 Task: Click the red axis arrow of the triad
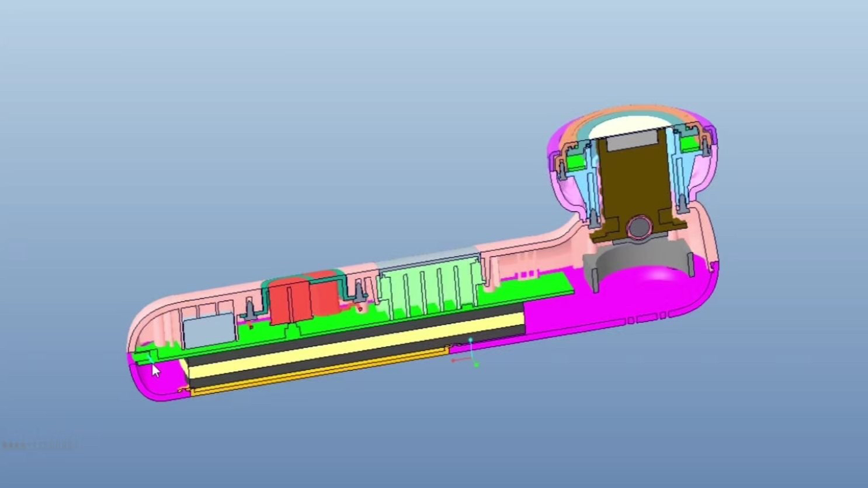pos(460,360)
